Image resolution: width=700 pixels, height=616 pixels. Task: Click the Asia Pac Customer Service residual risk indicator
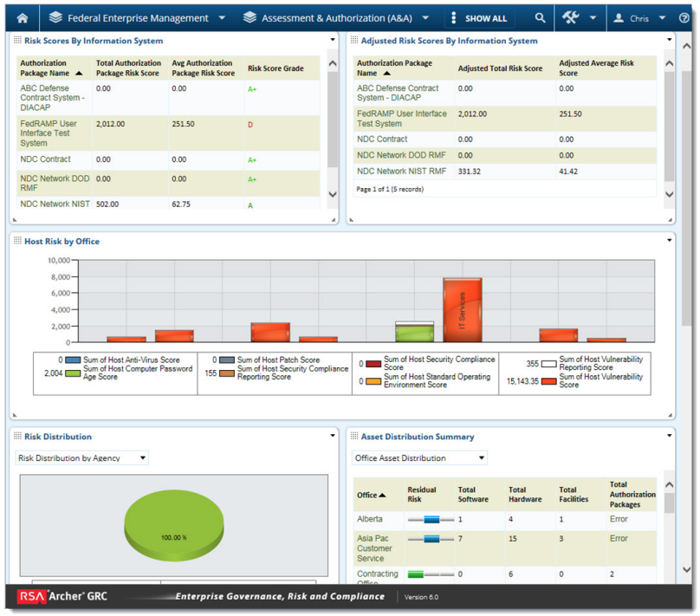click(x=431, y=539)
